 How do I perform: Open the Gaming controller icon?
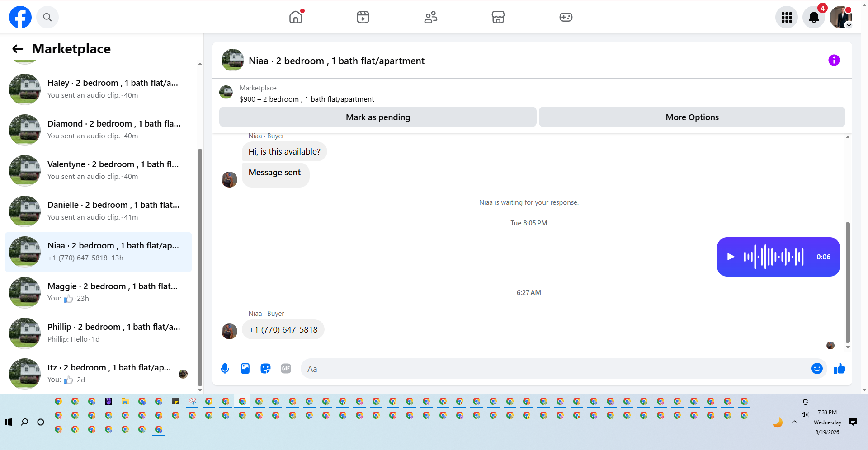566,17
